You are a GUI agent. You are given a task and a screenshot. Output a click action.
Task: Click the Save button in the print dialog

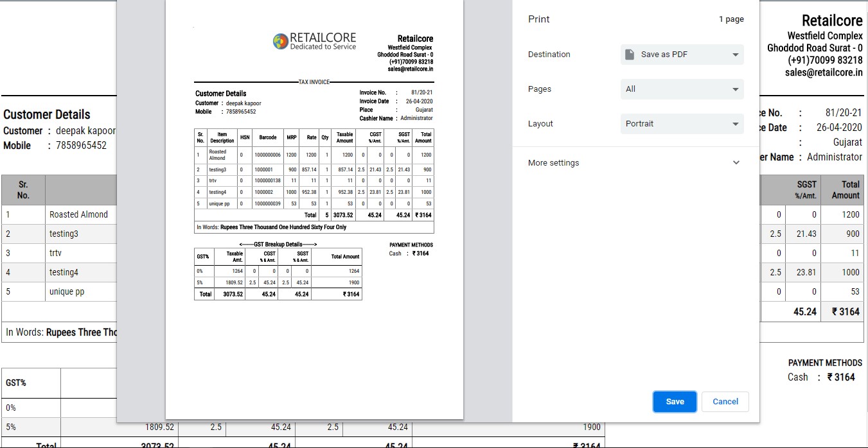pos(675,402)
